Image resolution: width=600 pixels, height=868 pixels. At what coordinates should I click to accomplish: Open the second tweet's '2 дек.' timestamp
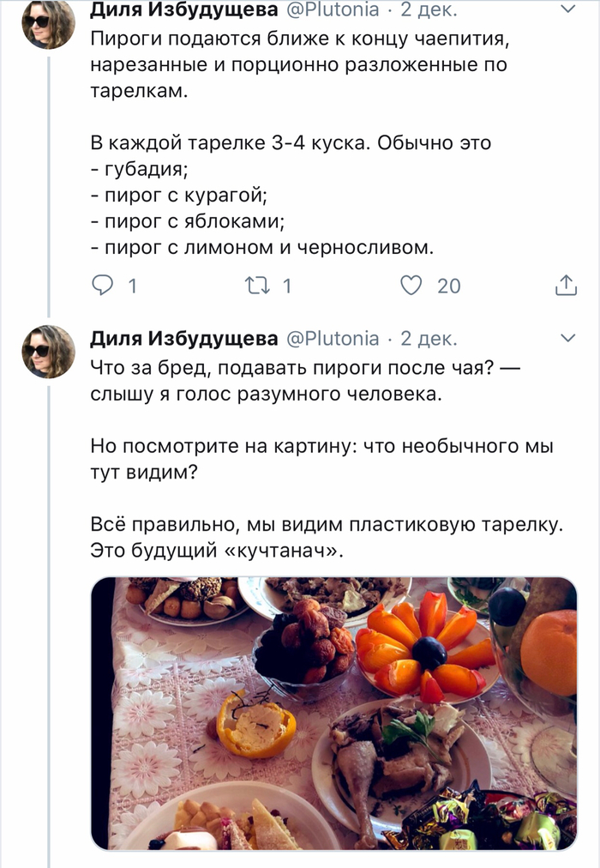point(429,339)
